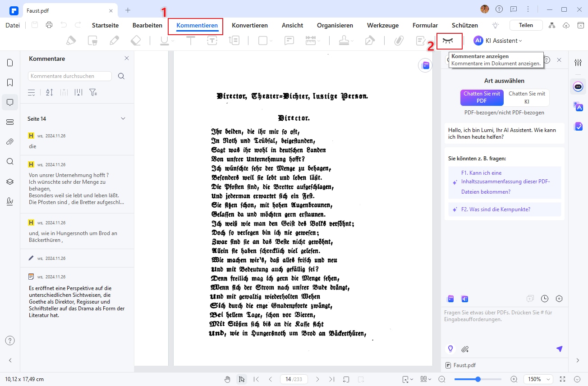Click suggestion 'F2. Was sind die Kernpunkte?'
The height and width of the screenshot is (386, 588).
point(505,209)
